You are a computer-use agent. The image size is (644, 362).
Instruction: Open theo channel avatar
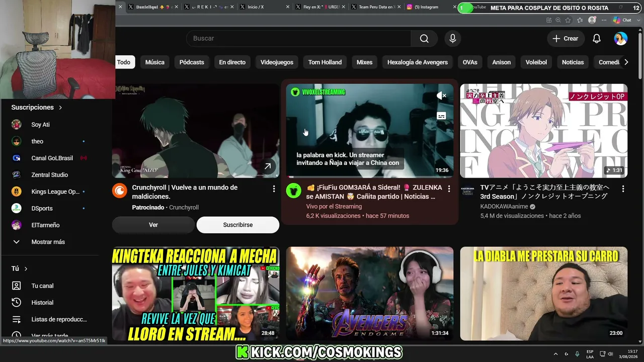[17, 141]
